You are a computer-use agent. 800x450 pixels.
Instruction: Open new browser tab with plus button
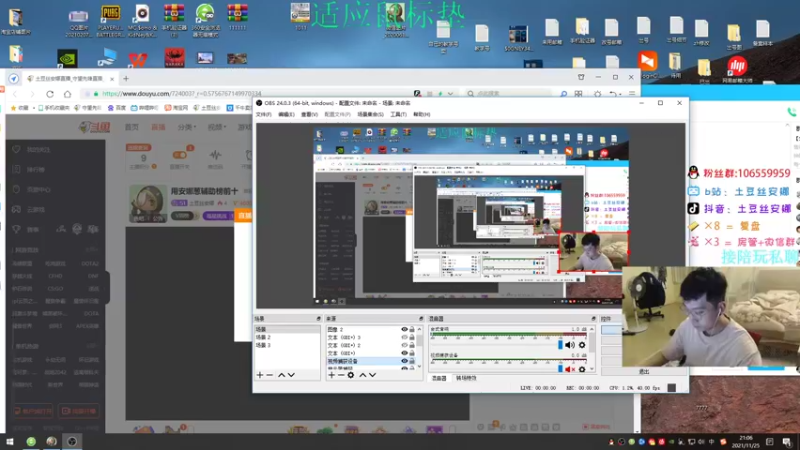coord(126,79)
